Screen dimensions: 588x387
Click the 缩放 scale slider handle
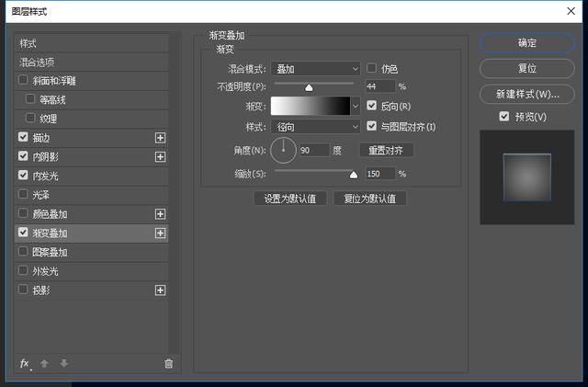[x=353, y=175]
